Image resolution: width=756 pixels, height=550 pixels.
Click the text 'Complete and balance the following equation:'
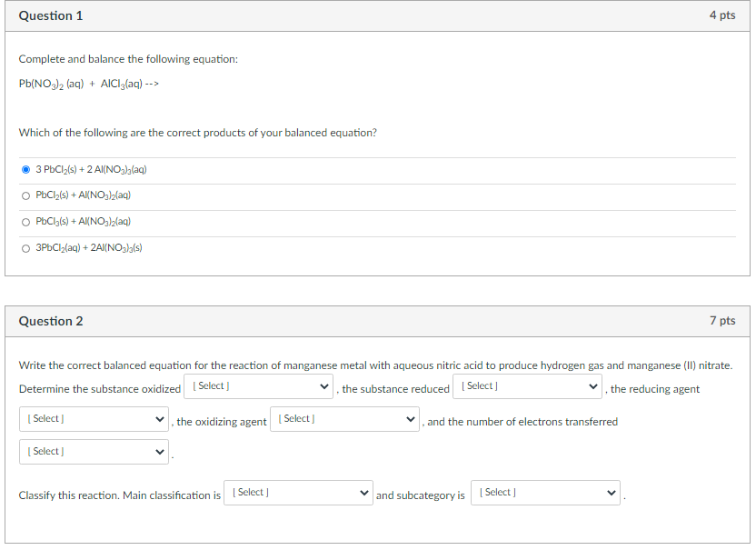(x=128, y=59)
